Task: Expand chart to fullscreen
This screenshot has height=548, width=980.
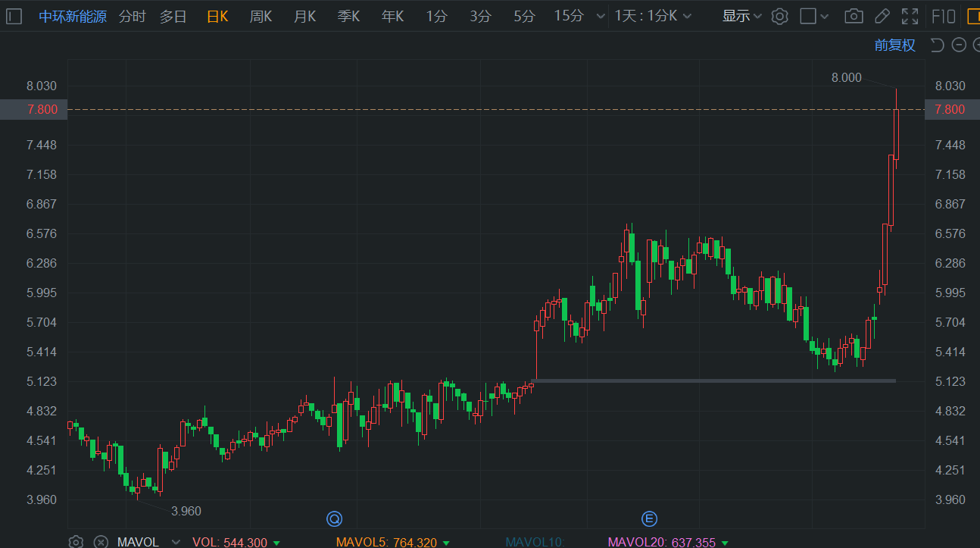Action: (x=910, y=16)
